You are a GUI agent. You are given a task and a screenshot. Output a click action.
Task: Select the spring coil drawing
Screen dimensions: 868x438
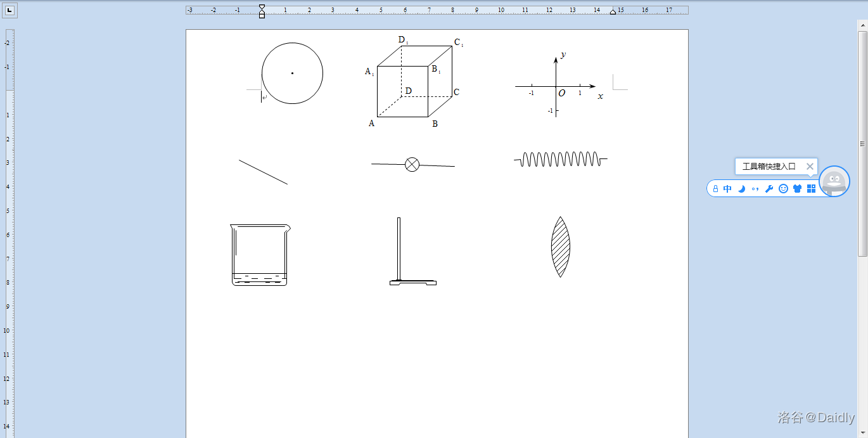pyautogui.click(x=560, y=159)
